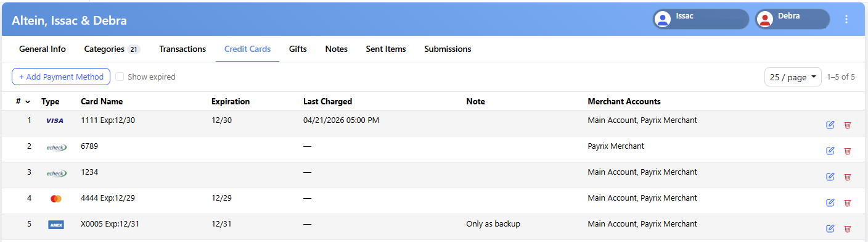Open the three-dot more options menu
Viewport: 868px width, 242px height.
[846, 19]
